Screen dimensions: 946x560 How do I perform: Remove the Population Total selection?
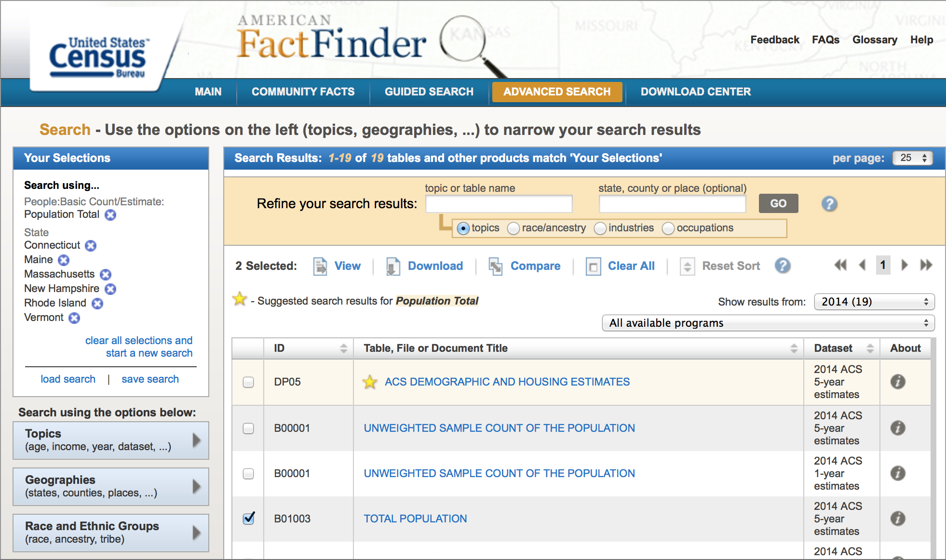point(110,215)
